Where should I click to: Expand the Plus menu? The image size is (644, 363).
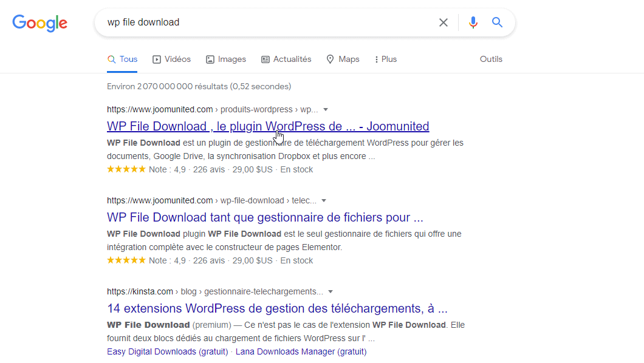coord(386,59)
